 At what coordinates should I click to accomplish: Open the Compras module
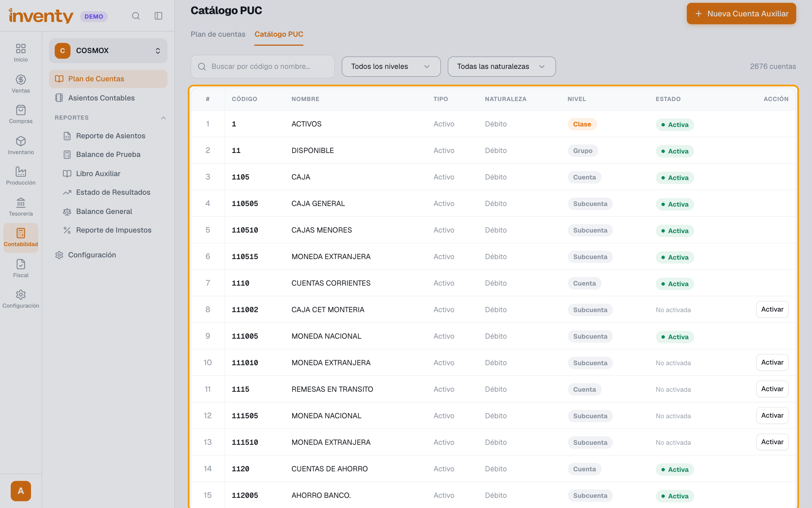click(x=21, y=115)
